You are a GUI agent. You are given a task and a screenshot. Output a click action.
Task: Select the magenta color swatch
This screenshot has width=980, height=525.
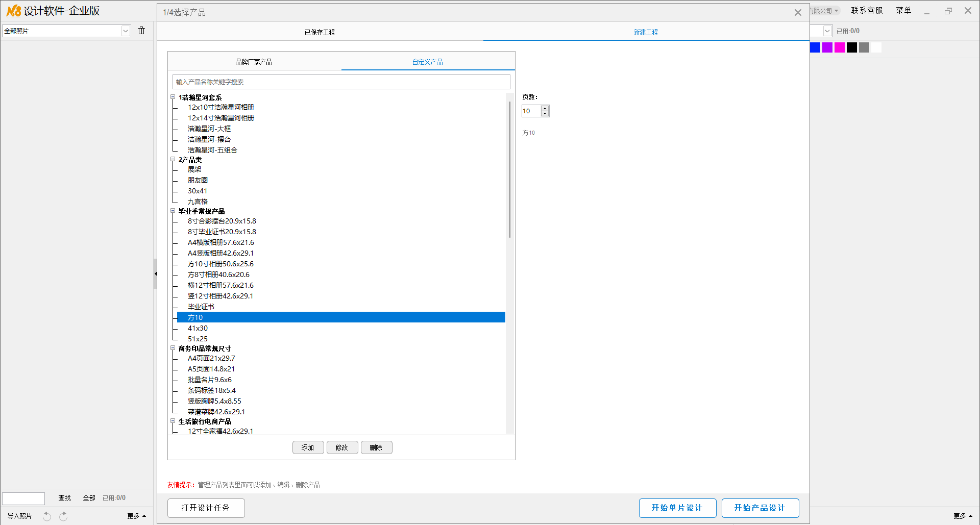point(839,47)
